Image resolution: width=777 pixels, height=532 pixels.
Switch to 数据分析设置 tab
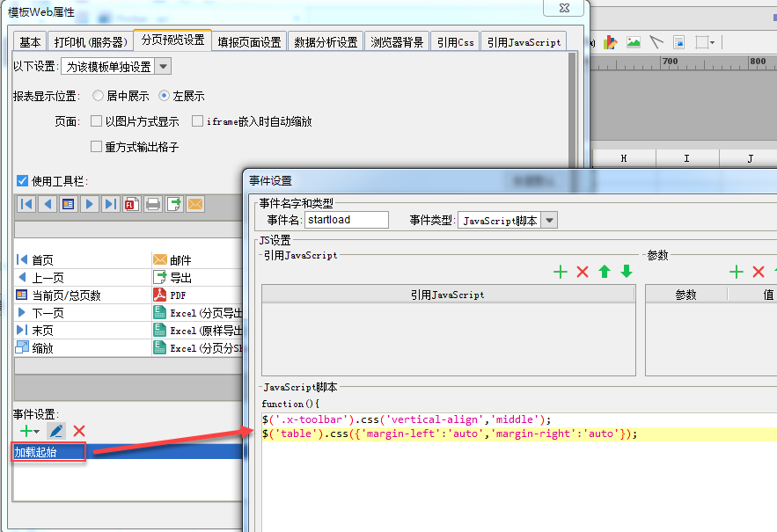(x=326, y=42)
